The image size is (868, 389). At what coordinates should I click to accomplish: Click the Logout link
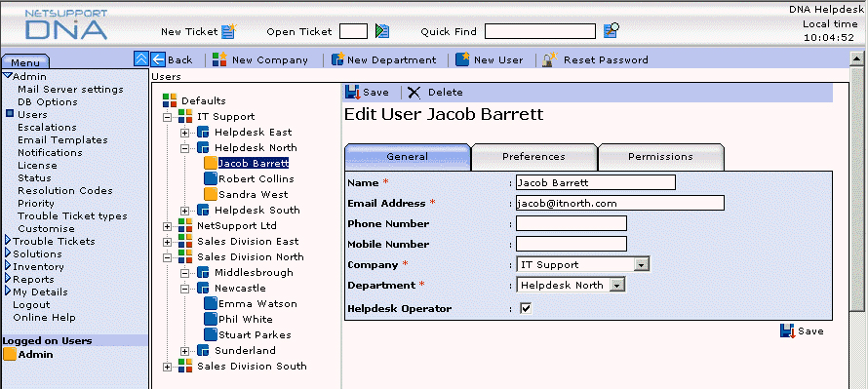pyautogui.click(x=31, y=304)
